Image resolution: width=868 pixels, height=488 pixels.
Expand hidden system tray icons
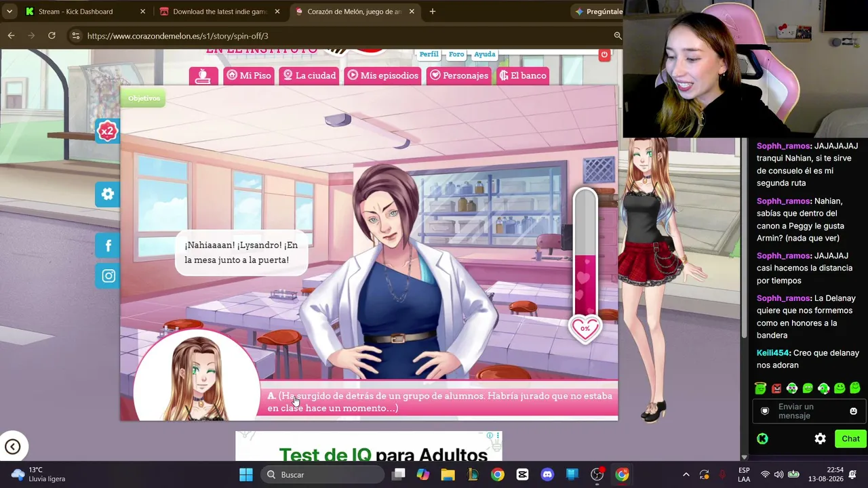(686, 474)
